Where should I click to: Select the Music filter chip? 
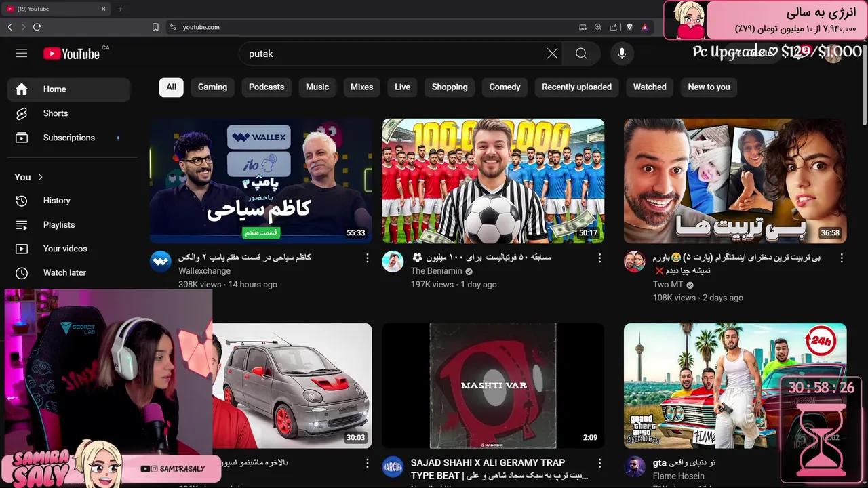317,87
